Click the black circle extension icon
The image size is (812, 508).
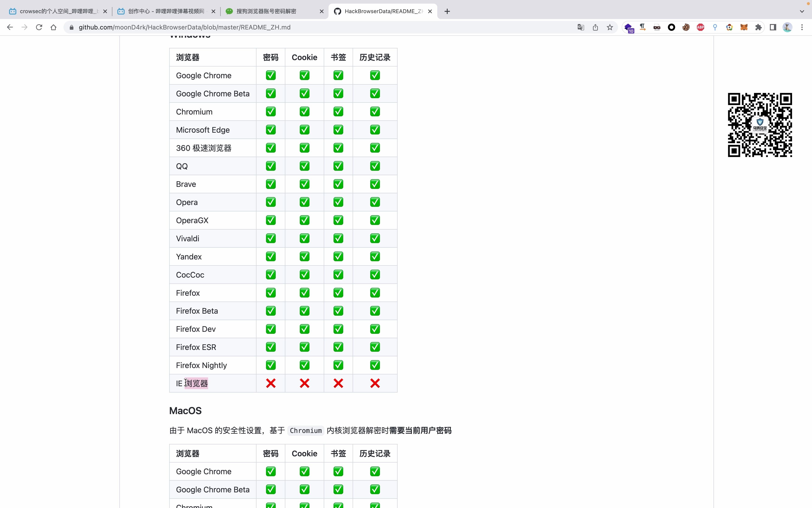671,27
